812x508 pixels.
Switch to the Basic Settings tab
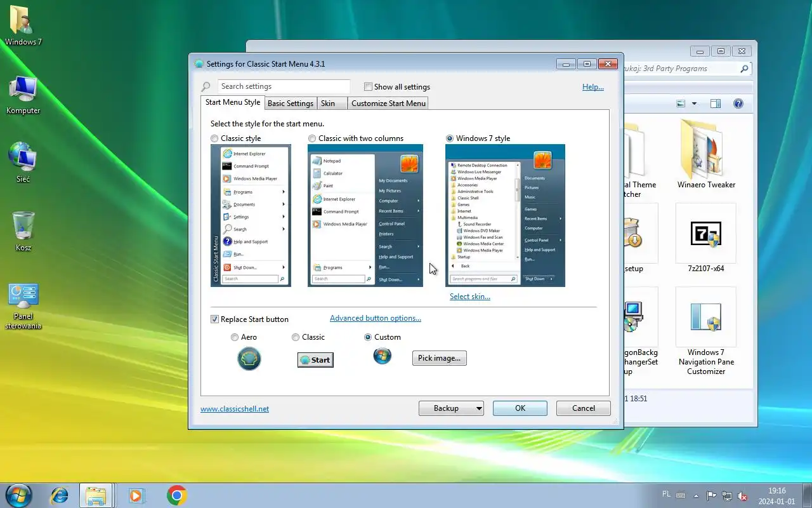point(291,104)
